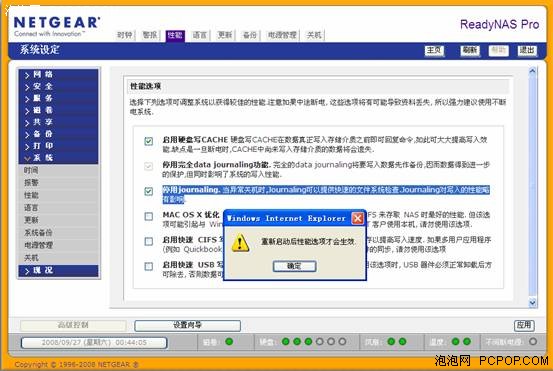The image size is (553, 371).
Task: Expand the 共享 sidebar section
Action: pyautogui.click(x=59, y=122)
